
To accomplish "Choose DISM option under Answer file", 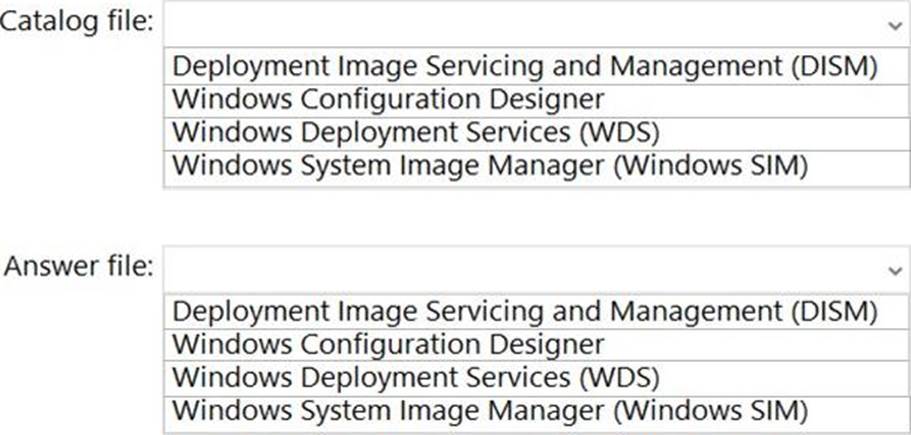I will (x=524, y=311).
